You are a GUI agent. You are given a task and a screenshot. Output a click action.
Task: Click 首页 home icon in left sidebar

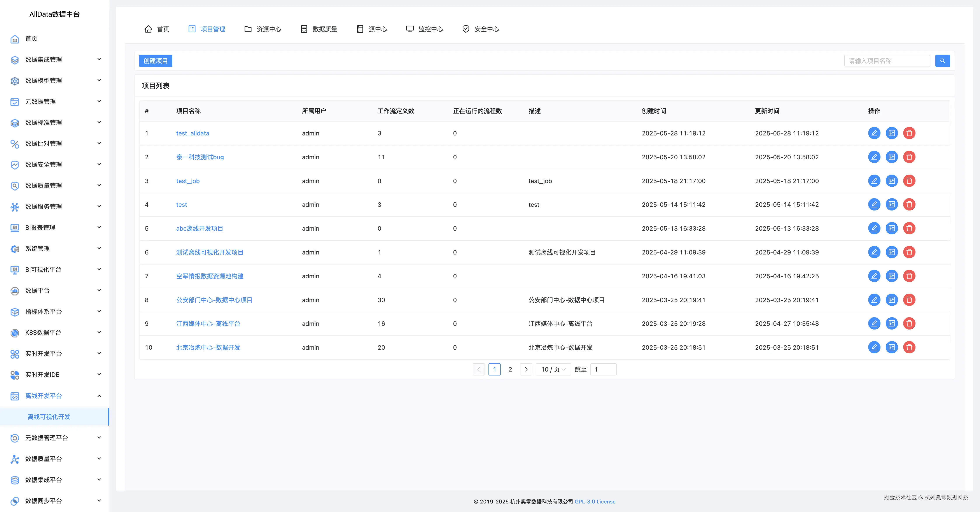(x=15, y=39)
